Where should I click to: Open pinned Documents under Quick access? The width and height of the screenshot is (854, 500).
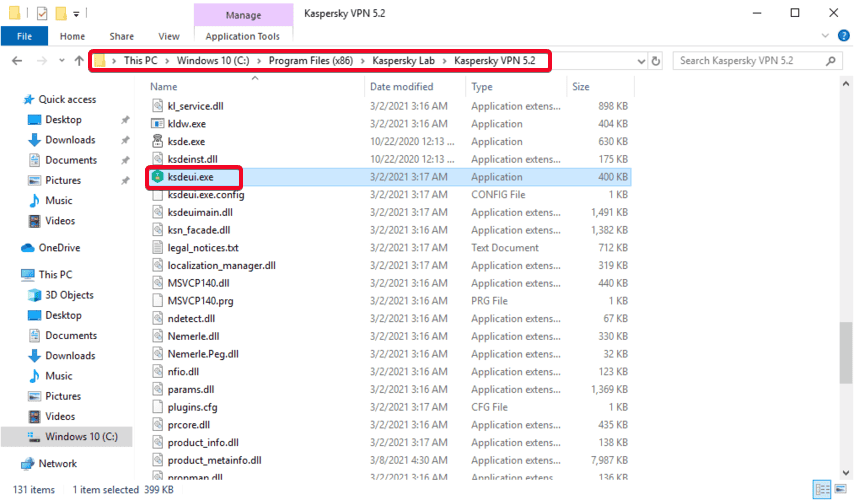click(x=71, y=160)
